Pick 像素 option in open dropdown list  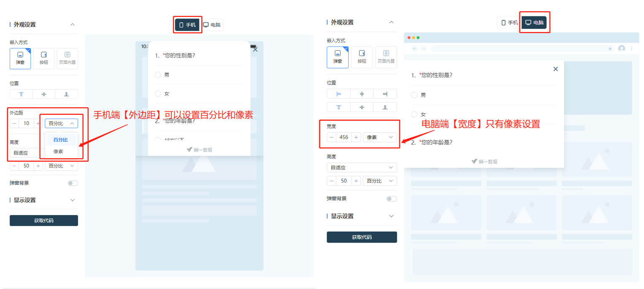pyautogui.click(x=61, y=151)
